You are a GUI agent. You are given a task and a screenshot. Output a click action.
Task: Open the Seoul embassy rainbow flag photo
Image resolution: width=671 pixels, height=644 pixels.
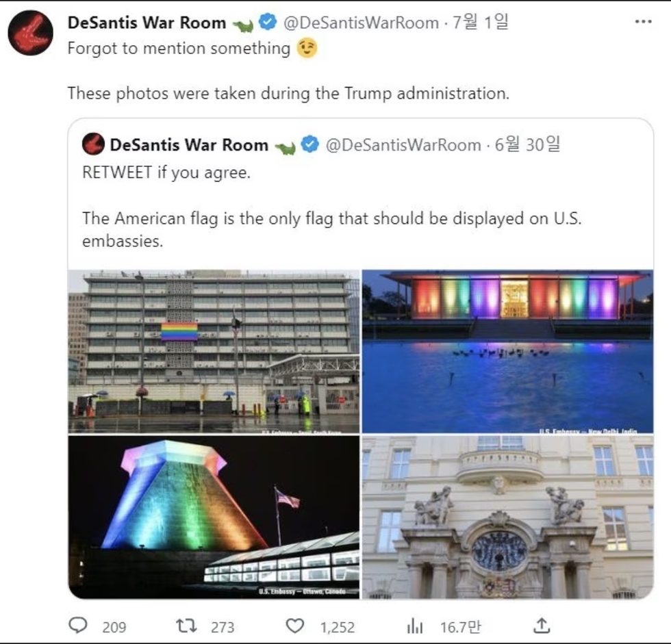[214, 352]
